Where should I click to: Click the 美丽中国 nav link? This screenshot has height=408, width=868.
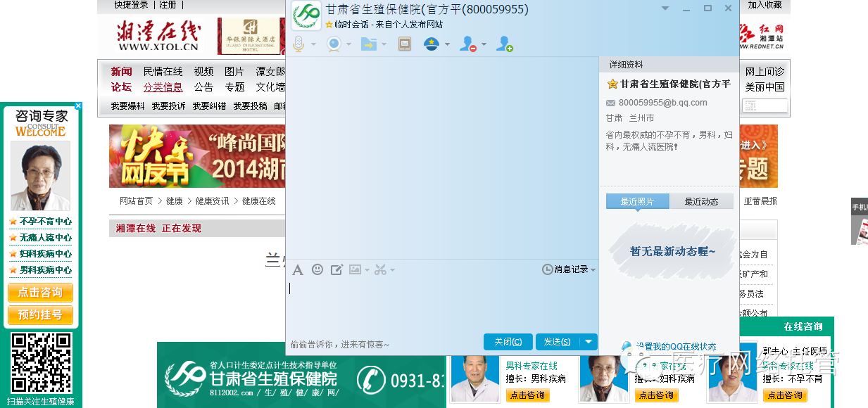click(765, 87)
